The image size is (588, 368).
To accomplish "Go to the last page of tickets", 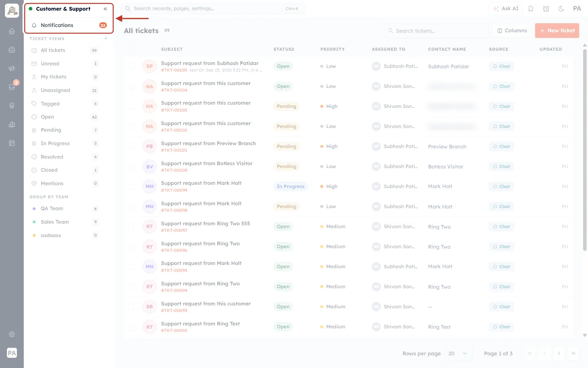I will pos(573,353).
